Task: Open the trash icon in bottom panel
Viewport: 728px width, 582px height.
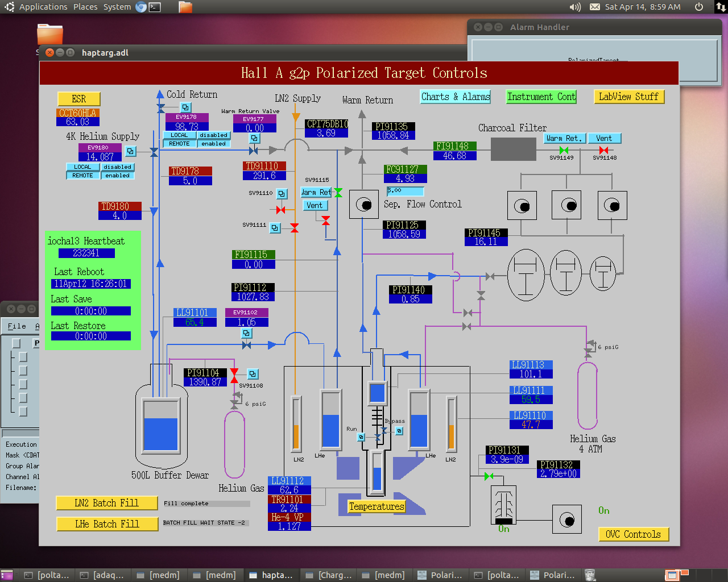Action: [590, 575]
